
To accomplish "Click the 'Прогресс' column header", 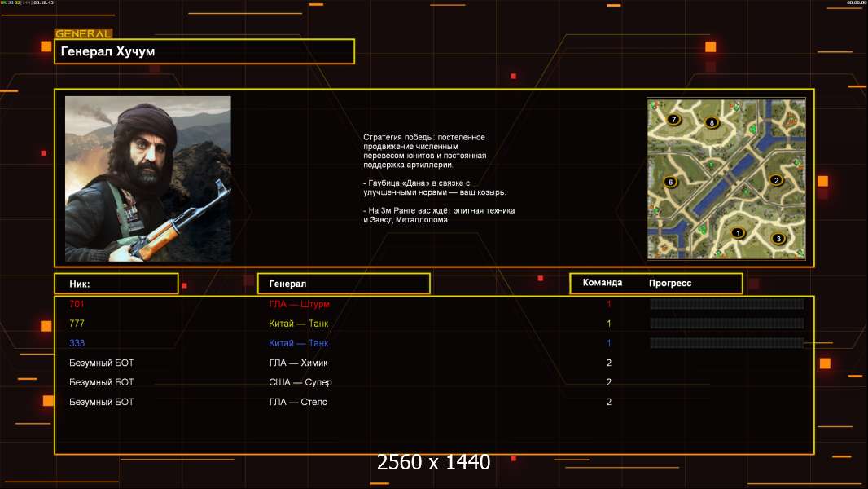I will [670, 283].
